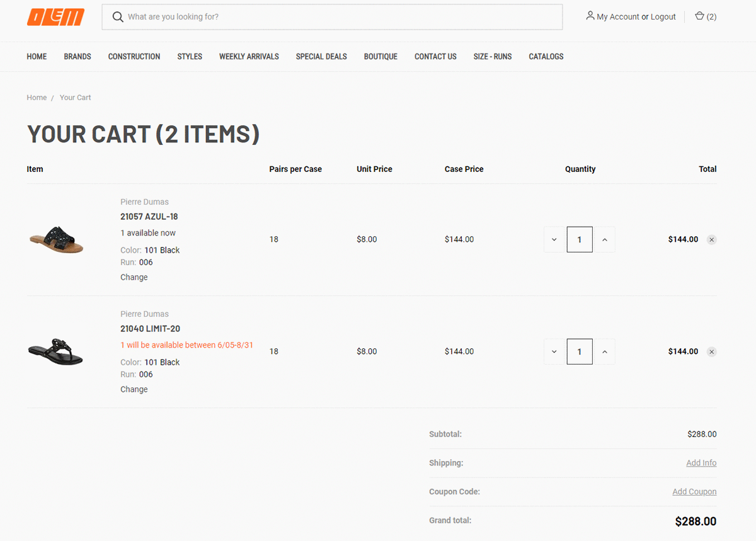This screenshot has height=541, width=756.
Task: Click the My Account person icon
Action: pos(590,16)
